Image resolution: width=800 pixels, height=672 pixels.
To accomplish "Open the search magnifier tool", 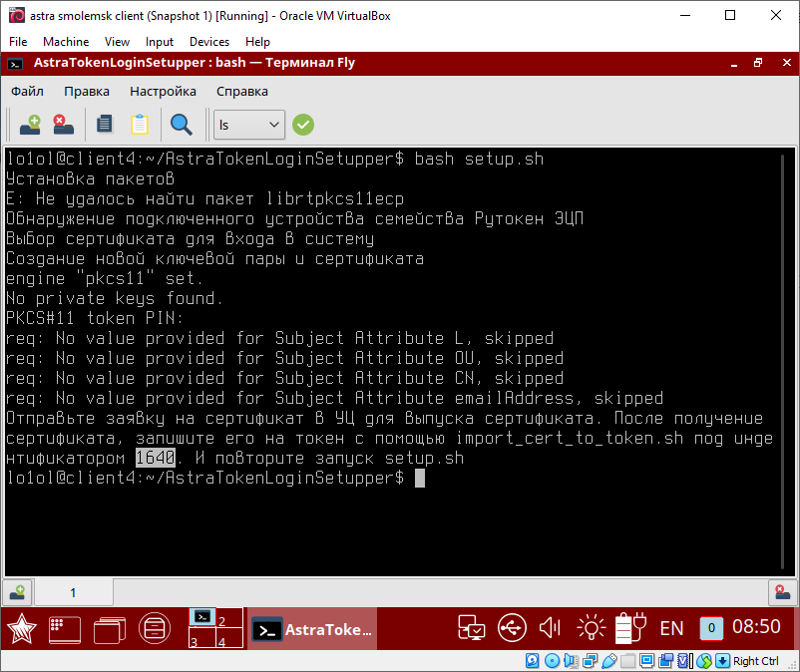I will pyautogui.click(x=182, y=125).
